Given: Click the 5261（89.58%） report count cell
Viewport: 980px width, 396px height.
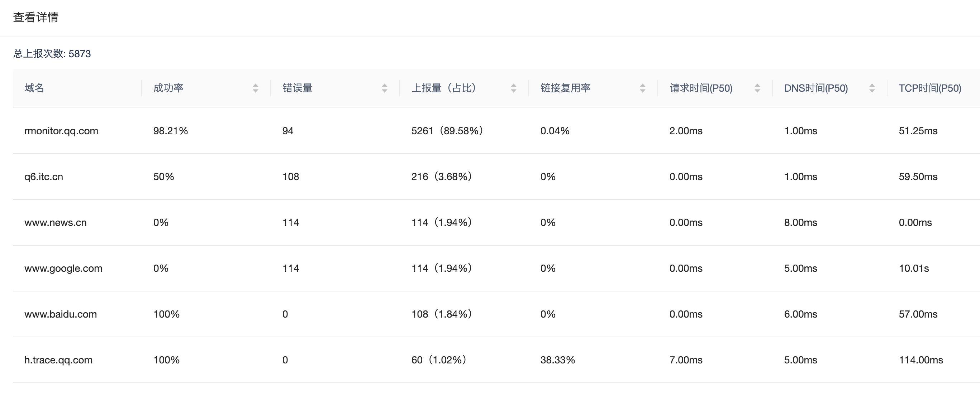Looking at the screenshot, I should click(447, 131).
